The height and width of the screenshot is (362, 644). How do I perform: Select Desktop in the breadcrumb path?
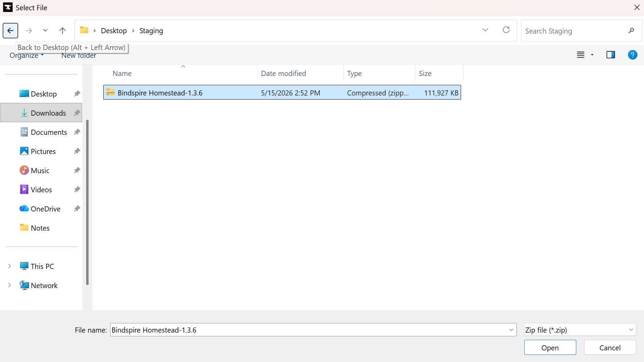pyautogui.click(x=114, y=31)
